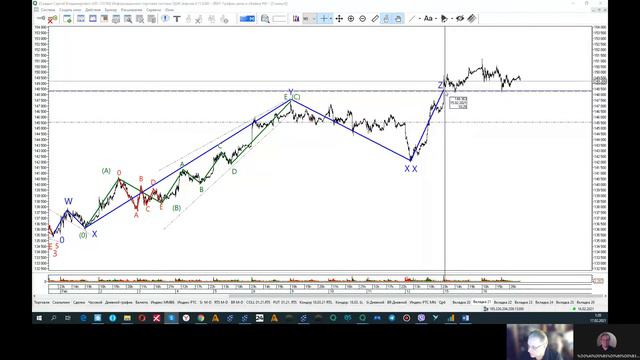Open the line tool dropdown arrow
Screen dimensions: 640x360
point(419,19)
